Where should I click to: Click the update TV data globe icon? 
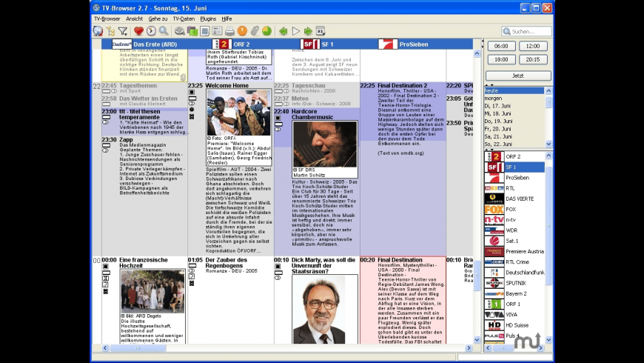pos(98,31)
